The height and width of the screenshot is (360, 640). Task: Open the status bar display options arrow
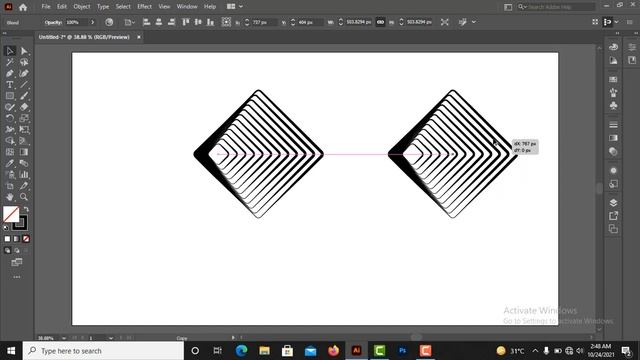coord(233,338)
